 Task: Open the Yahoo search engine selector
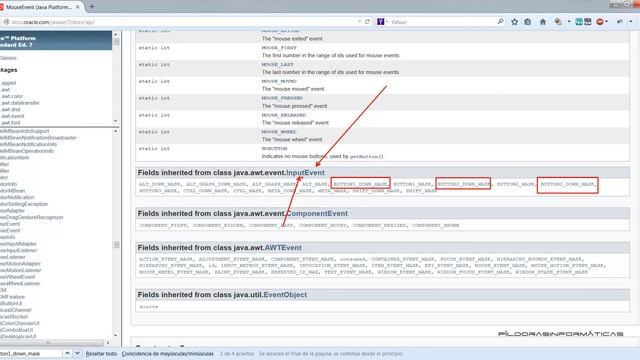click(382, 22)
